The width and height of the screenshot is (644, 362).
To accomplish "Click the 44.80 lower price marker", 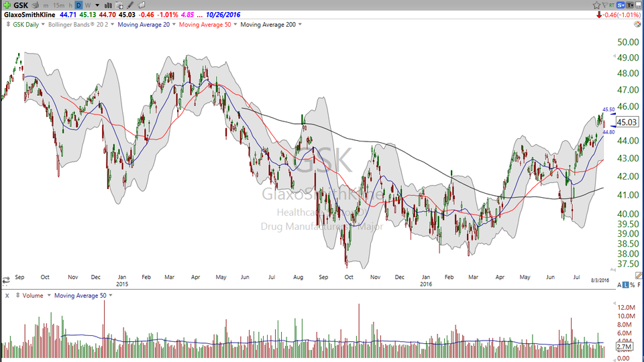I will coord(608,132).
